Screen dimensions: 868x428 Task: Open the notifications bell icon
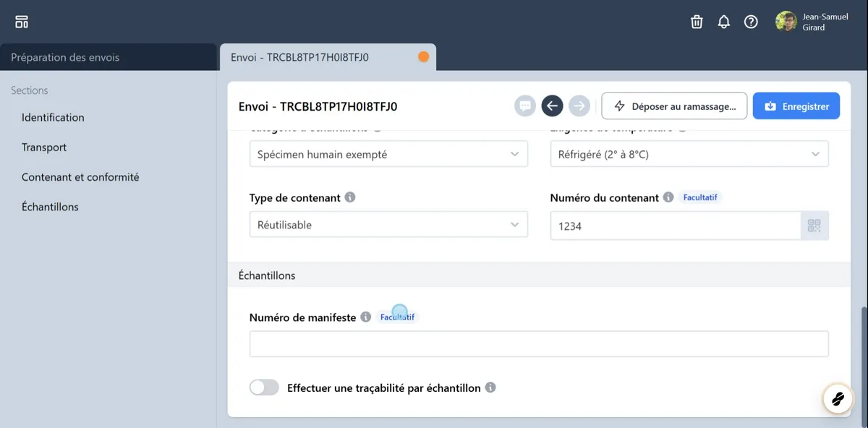(723, 22)
